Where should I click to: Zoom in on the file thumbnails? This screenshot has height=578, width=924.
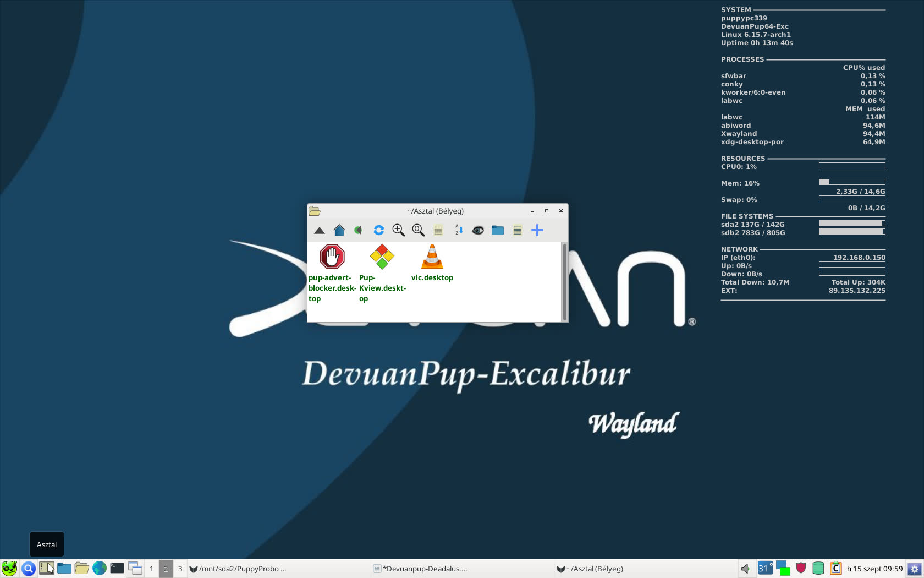tap(399, 230)
